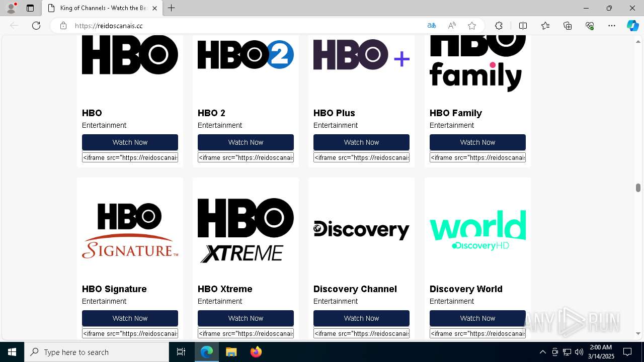
Task: Click the HBO Xtreme logo thumbnail
Action: point(246,230)
